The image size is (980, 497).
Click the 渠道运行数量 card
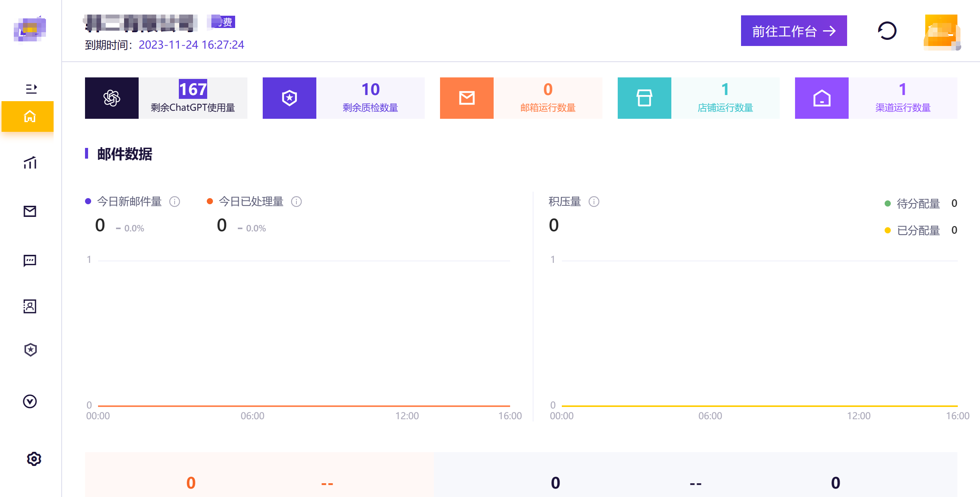point(876,98)
